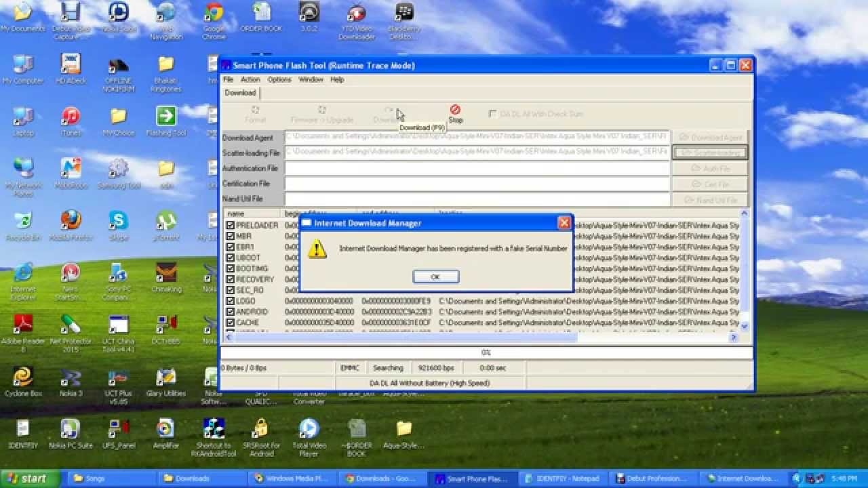Toggle the SEC_RO partition checkbox
This screenshot has height=488, width=868.
(x=231, y=290)
